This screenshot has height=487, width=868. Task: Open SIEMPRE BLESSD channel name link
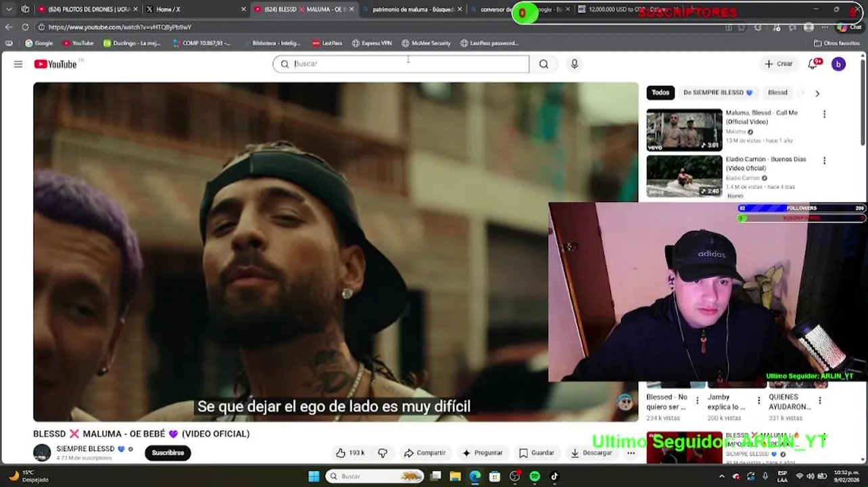(85, 448)
